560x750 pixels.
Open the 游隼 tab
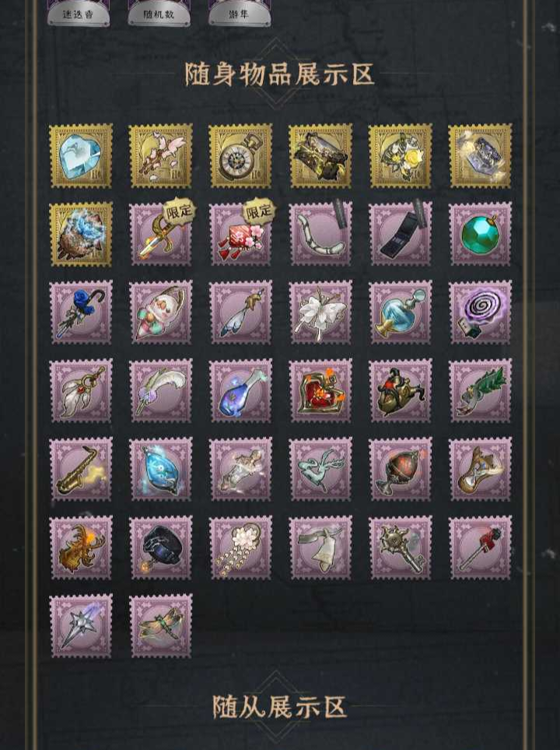point(239,14)
